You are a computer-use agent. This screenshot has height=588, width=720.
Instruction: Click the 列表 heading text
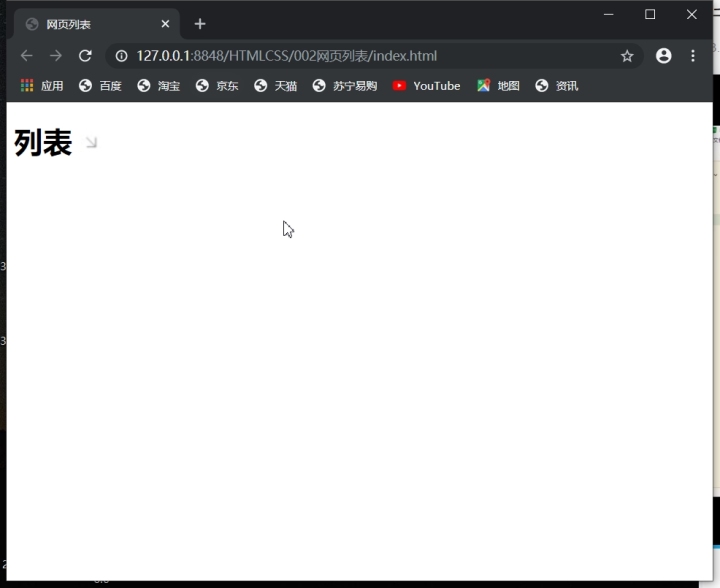[43, 143]
